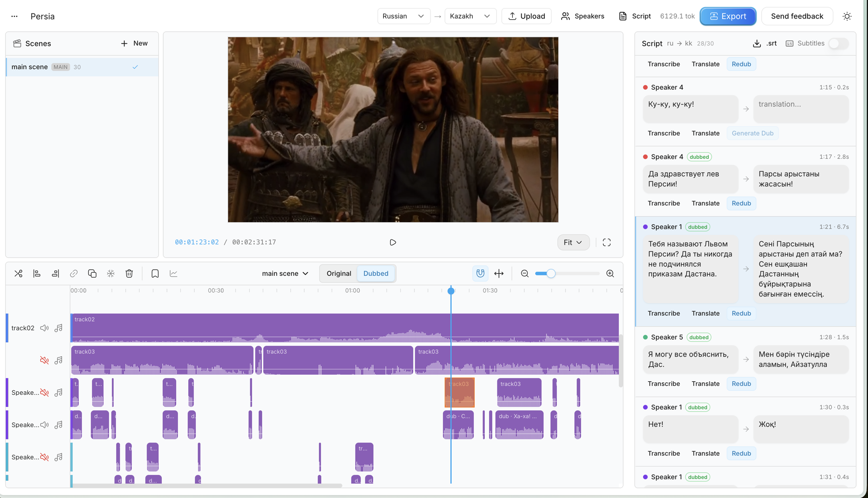This screenshot has height=498, width=868.
Task: Click the music note icon on track02
Action: tap(59, 328)
